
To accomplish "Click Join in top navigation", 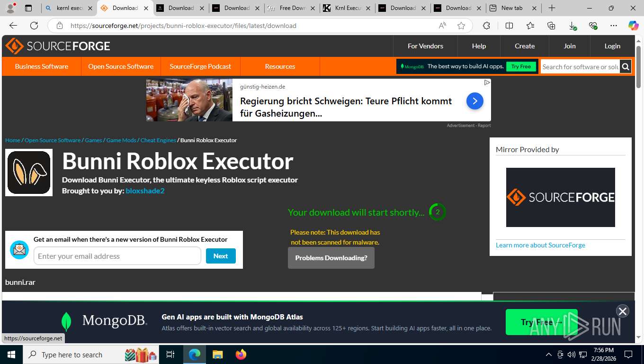I will point(570,46).
